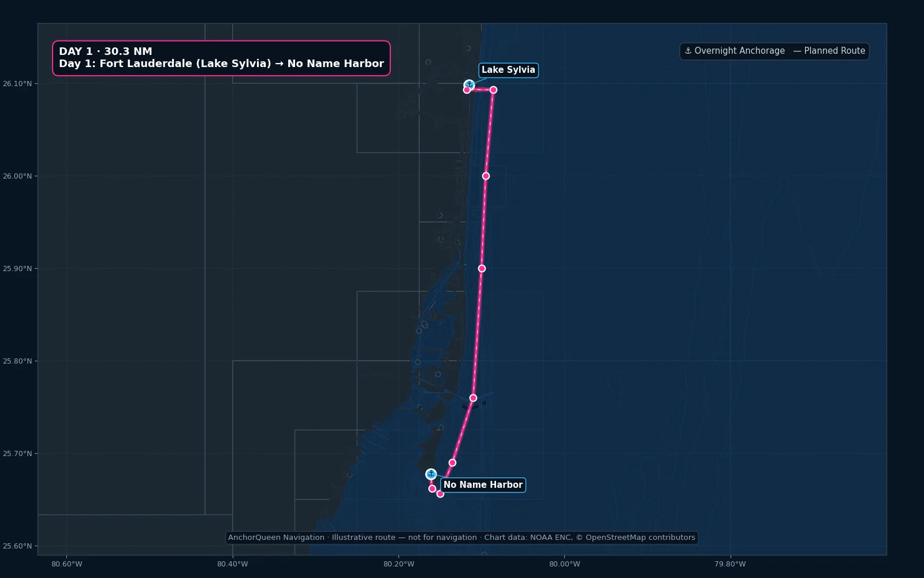The image size is (924, 578).
Task: Click the Lake Sylvia anchorage anchor marker
Action: [469, 85]
